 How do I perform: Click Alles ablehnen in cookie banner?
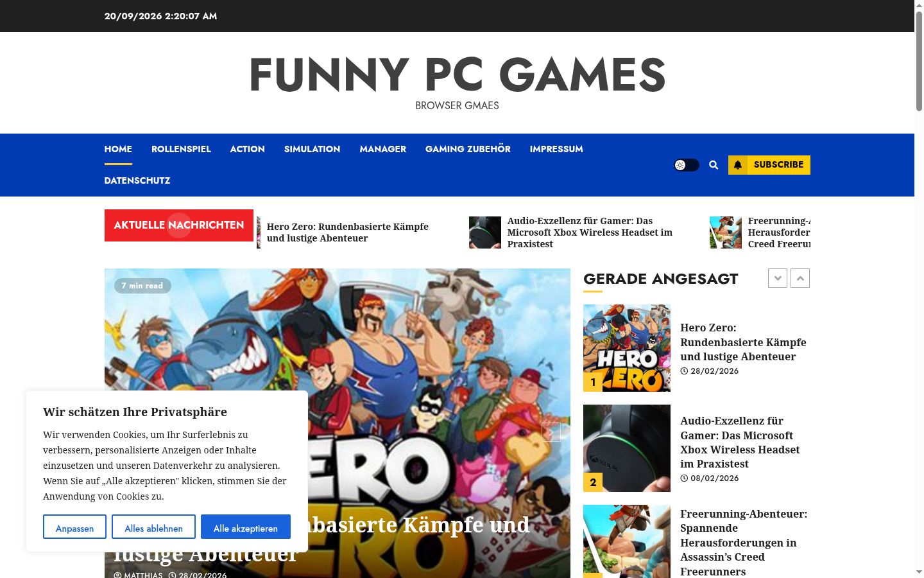click(x=153, y=527)
